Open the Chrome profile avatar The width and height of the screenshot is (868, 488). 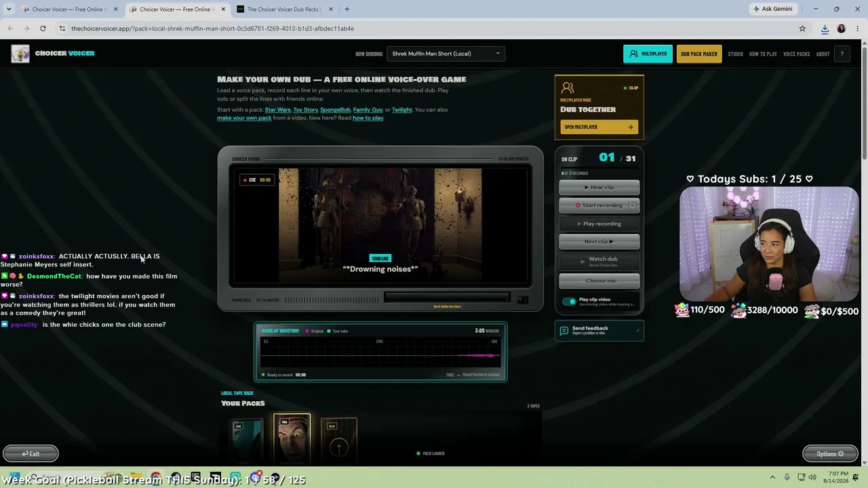(842, 28)
